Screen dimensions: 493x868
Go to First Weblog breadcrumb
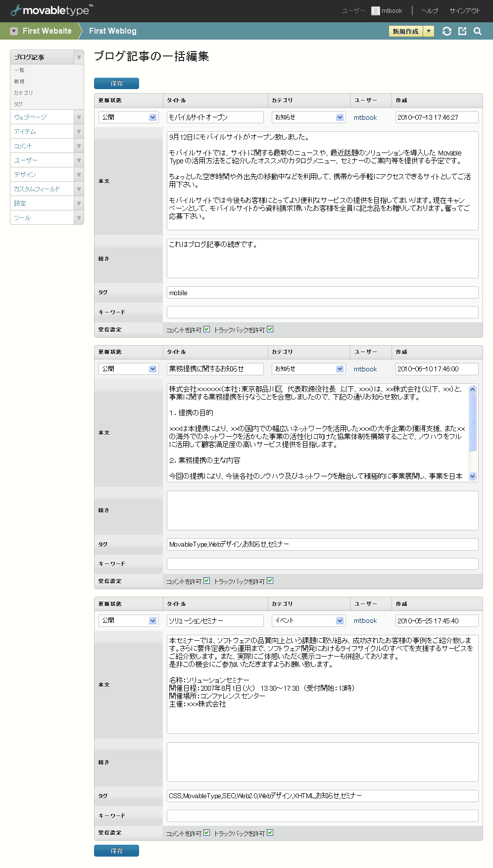coord(113,31)
